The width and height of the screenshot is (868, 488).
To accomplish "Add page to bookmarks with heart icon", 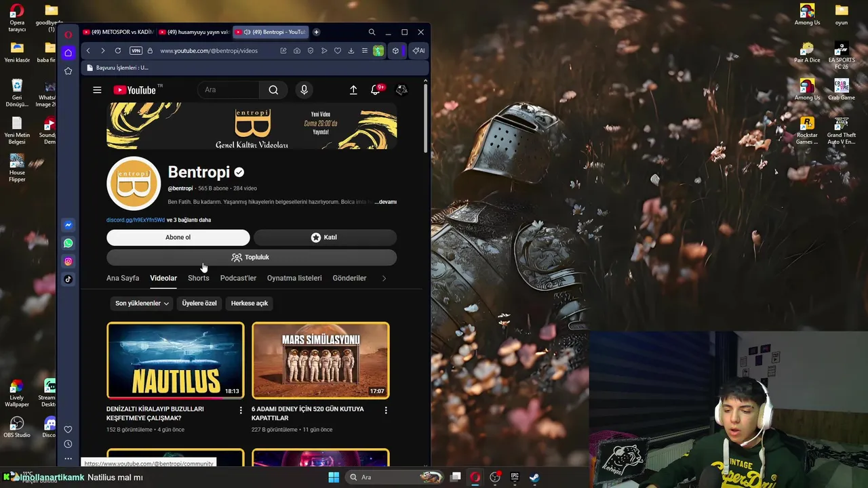I will tap(338, 51).
